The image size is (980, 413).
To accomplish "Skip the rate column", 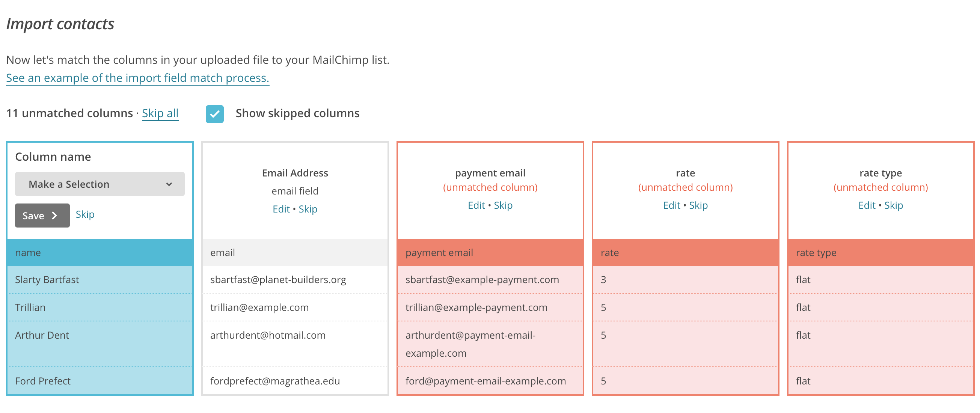I will 698,205.
